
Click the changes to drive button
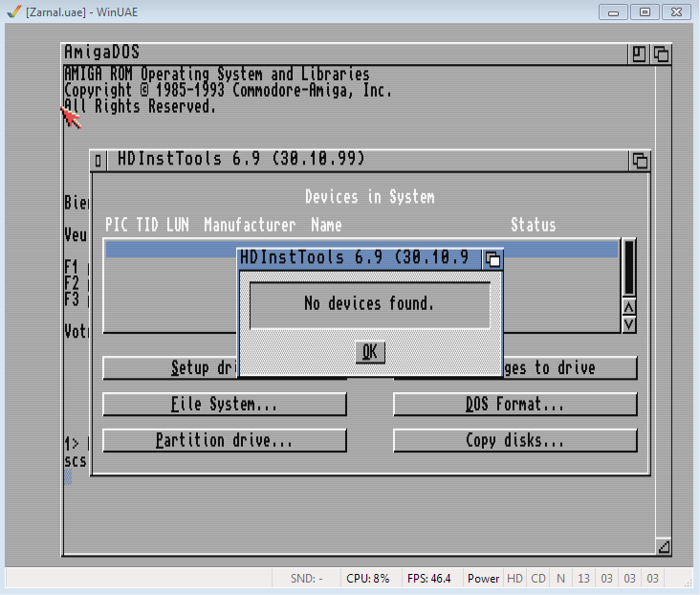[570, 368]
